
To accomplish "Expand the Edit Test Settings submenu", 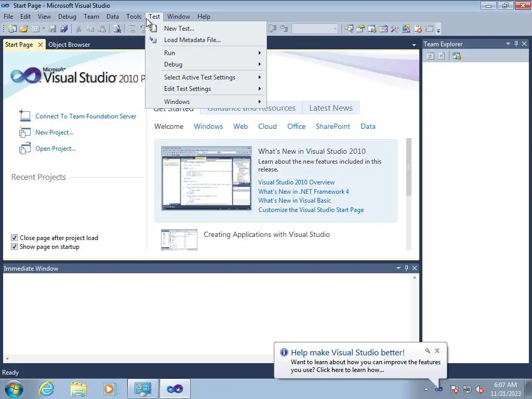I will (x=206, y=89).
